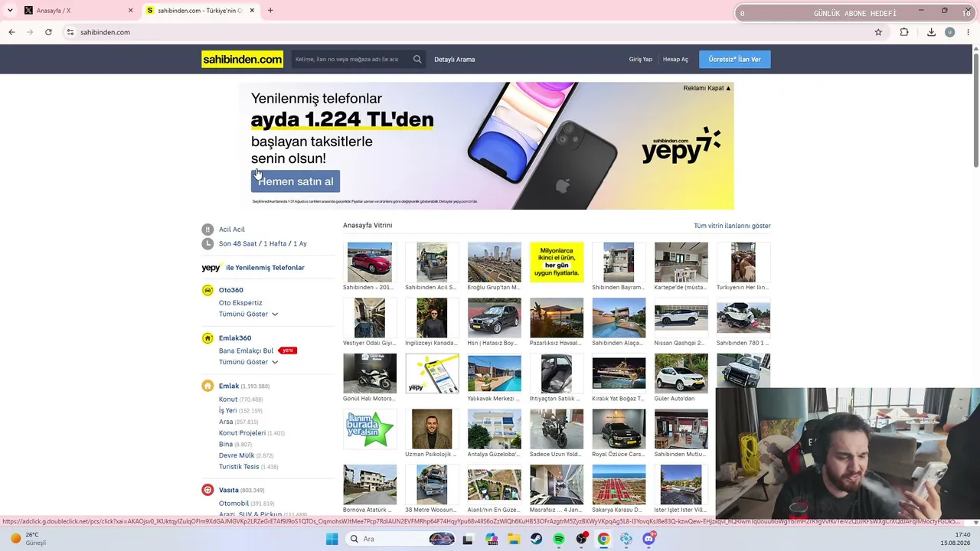Screen dimensions: 980x551
Task: Click the search magnifier icon in the header
Action: tap(417, 59)
